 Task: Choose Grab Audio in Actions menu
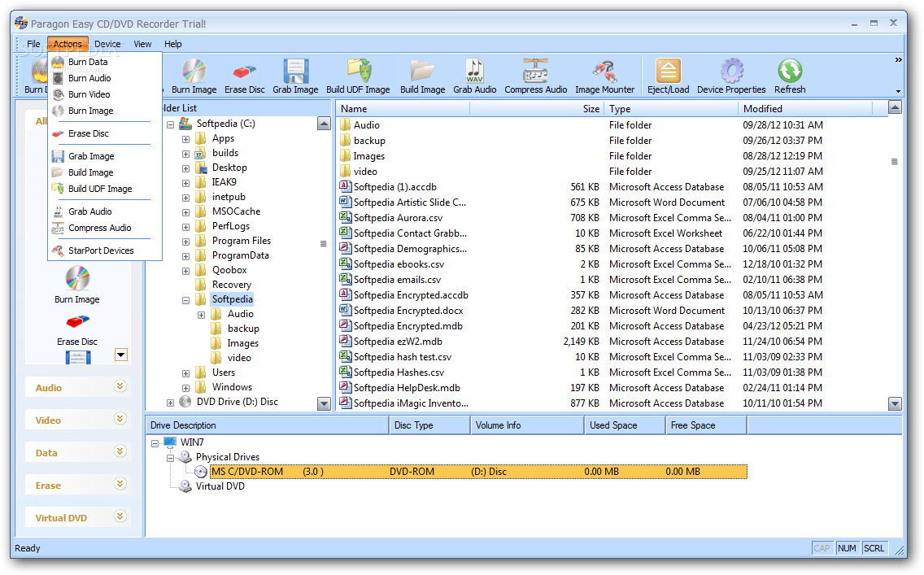click(90, 211)
